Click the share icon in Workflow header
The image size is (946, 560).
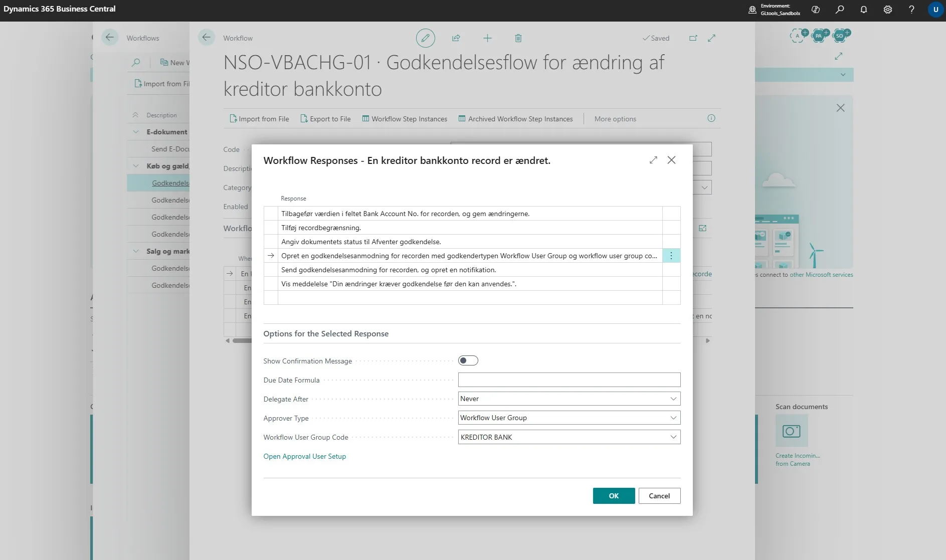456,38
